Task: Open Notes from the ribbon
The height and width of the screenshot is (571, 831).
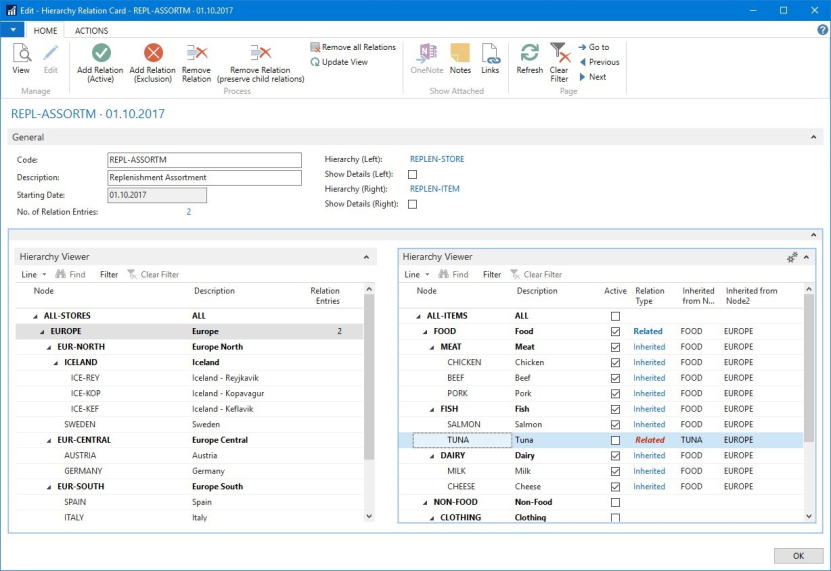Action: pos(460,54)
